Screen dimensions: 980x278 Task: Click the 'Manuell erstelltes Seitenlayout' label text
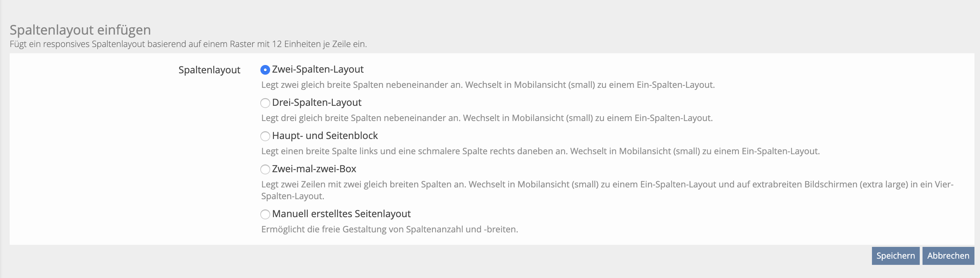[x=341, y=214]
